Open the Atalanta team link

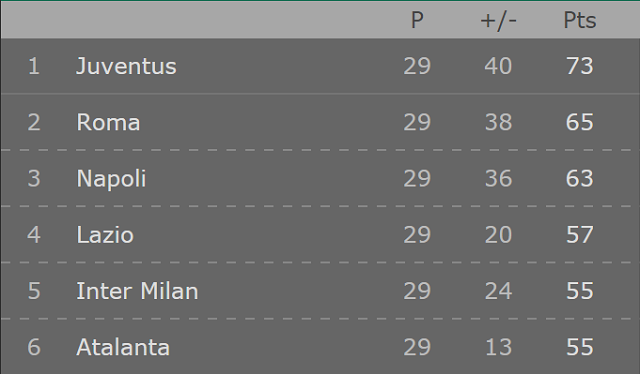[123, 347]
